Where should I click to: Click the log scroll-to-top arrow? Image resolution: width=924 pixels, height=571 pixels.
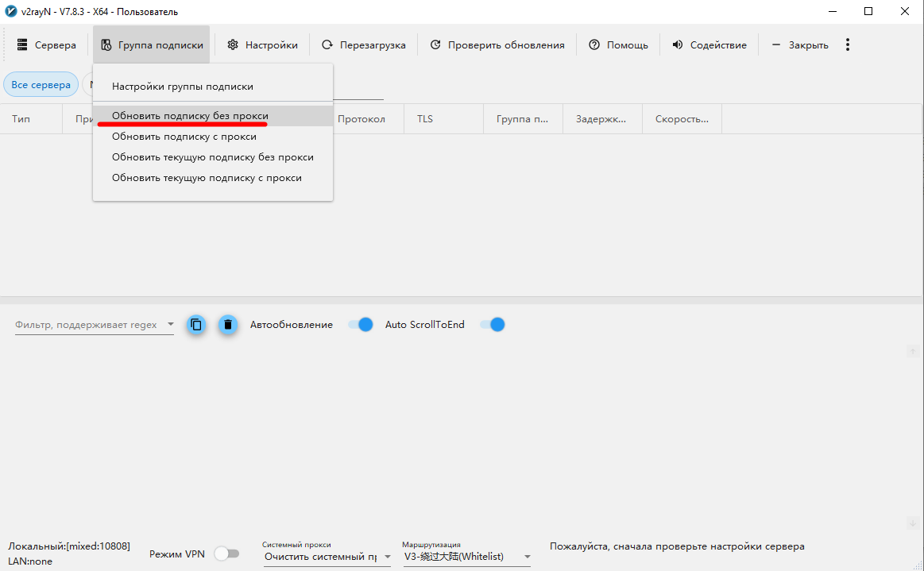point(913,352)
